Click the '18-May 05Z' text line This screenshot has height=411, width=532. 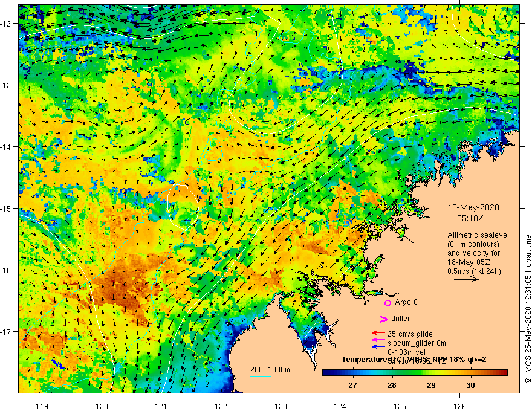pos(468,262)
